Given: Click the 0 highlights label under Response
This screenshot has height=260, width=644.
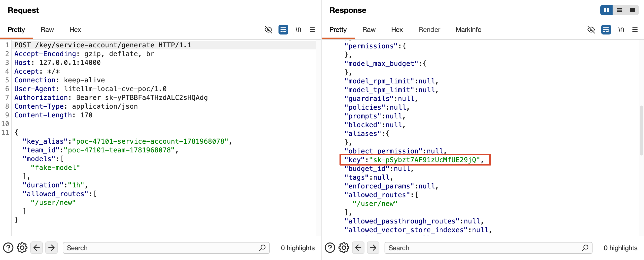Looking at the screenshot, I should 621,248.
